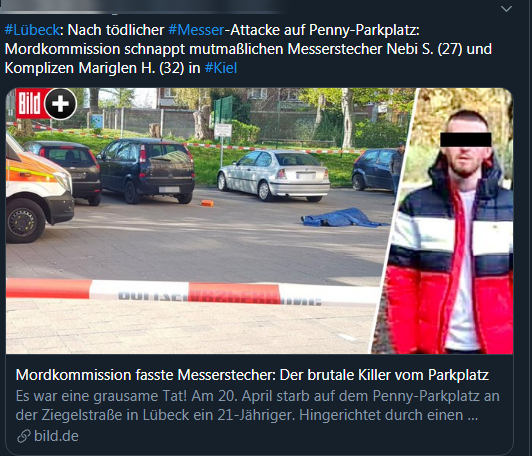Open the #Kiel hashtag

click(x=221, y=68)
